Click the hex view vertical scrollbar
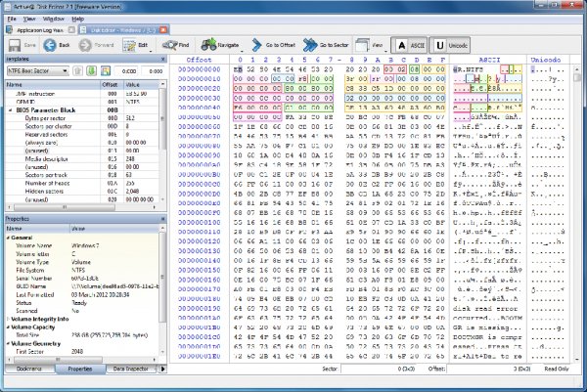The image size is (587, 392). (577, 213)
